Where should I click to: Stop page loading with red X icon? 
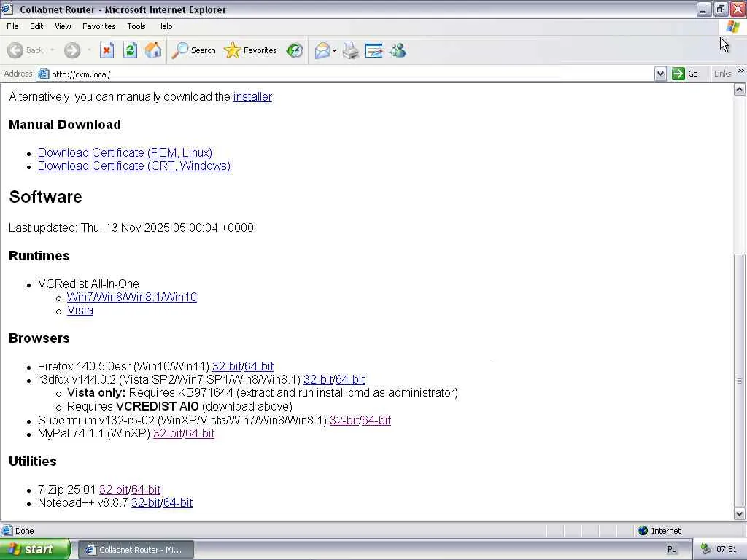[107, 50]
